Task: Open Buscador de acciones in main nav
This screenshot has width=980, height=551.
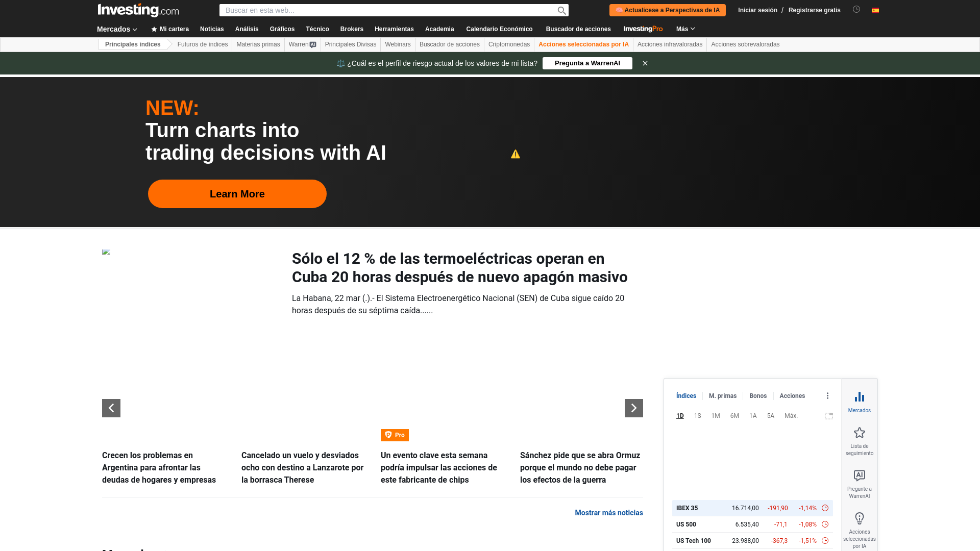Action: pyautogui.click(x=578, y=29)
